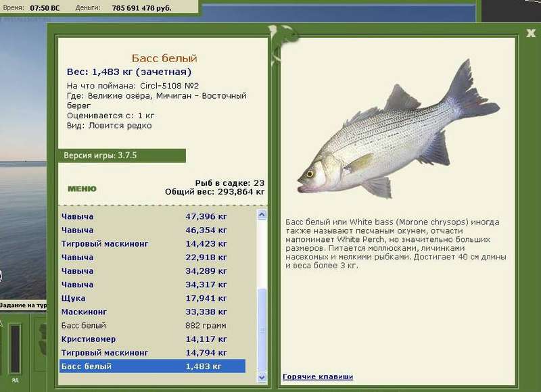Select the Кристивомер 14,117 кг row
This screenshot has height=392, width=541.
coord(152,339)
